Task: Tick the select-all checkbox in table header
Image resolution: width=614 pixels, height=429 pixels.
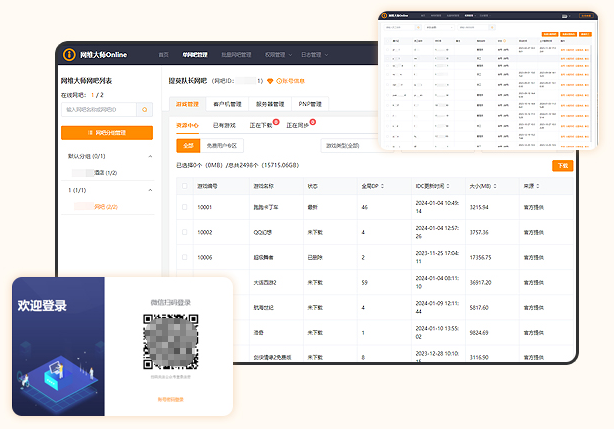Action: pos(184,186)
